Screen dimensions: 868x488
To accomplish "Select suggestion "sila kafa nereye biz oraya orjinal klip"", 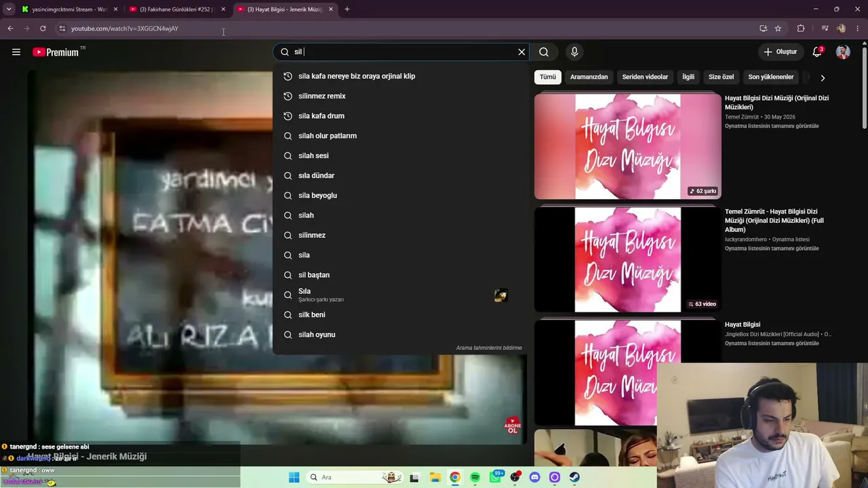I will click(401, 76).
